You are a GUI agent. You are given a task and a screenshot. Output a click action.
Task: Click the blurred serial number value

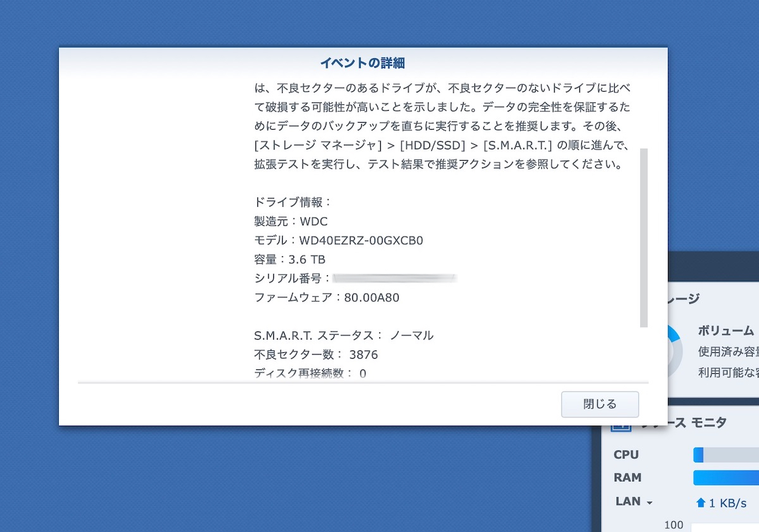394,278
